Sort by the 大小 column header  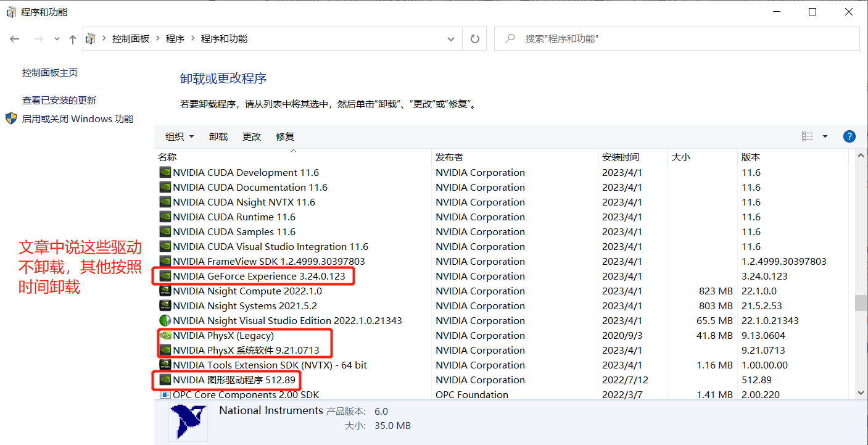coord(703,157)
